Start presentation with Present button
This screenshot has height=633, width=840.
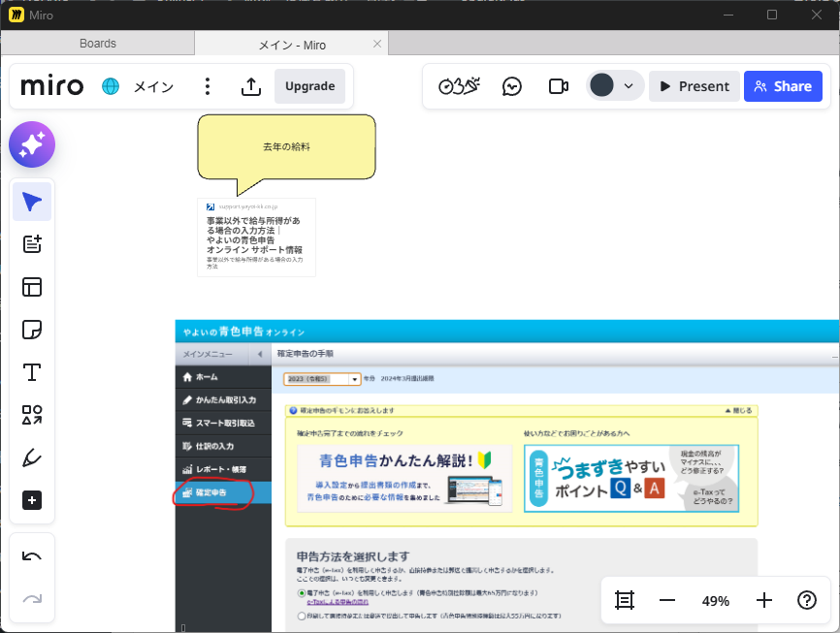tap(694, 86)
